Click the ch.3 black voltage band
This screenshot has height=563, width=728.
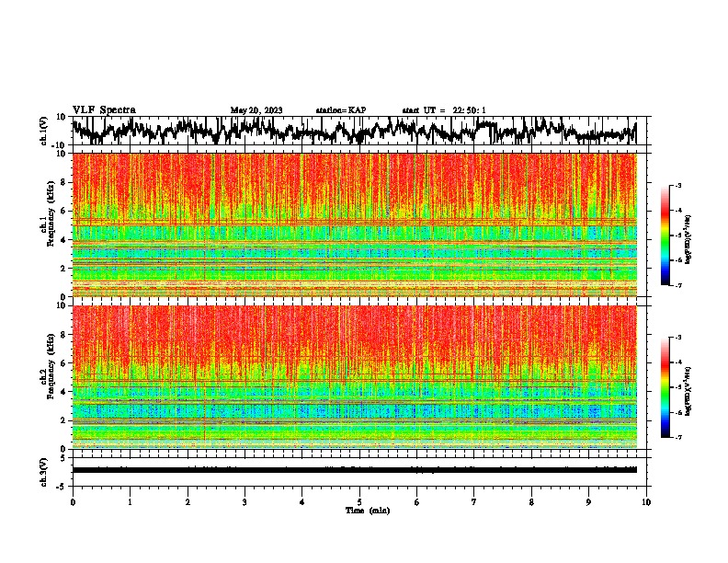tap(354, 470)
